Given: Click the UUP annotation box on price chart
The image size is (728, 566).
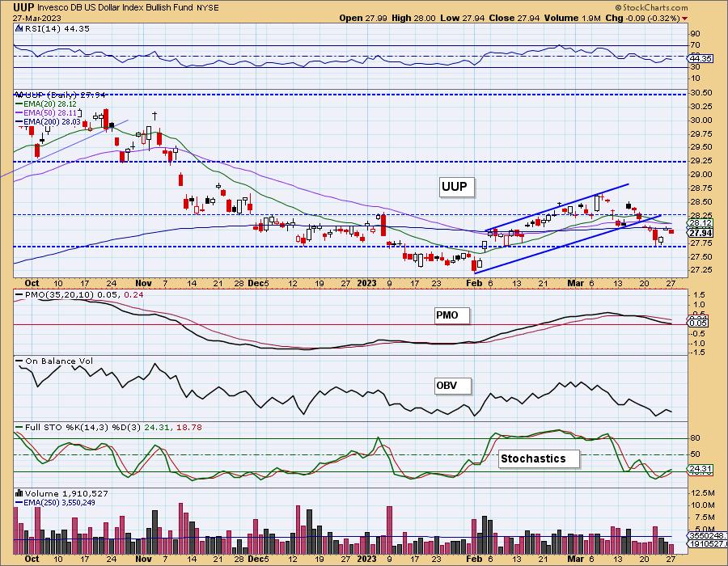Looking at the screenshot, I should point(456,187).
